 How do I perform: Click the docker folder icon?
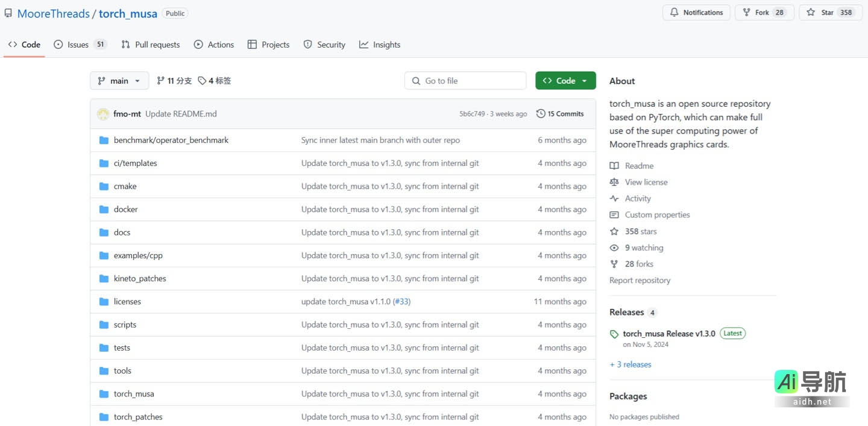coord(104,209)
